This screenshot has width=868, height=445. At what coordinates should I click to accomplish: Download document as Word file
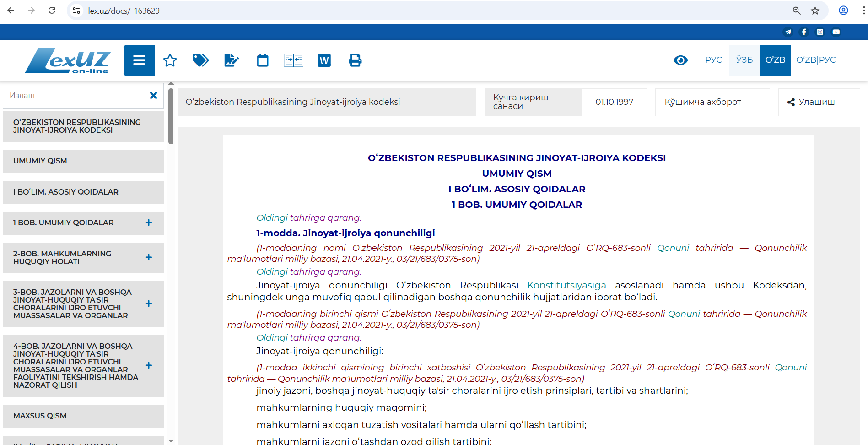[324, 60]
